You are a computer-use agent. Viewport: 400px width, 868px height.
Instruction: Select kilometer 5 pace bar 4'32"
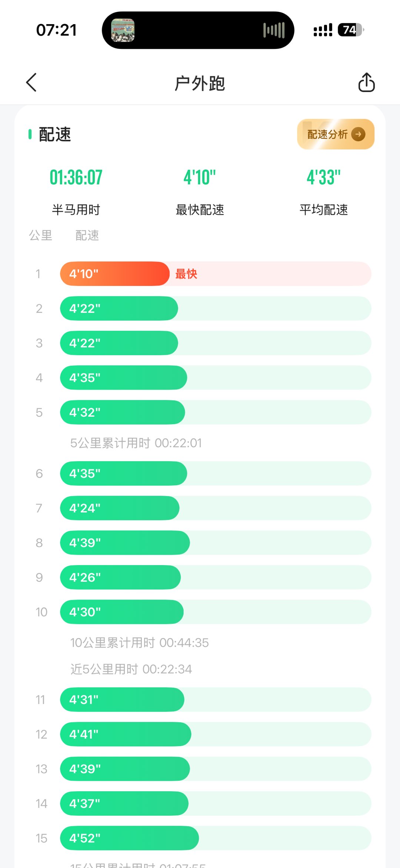click(x=122, y=412)
